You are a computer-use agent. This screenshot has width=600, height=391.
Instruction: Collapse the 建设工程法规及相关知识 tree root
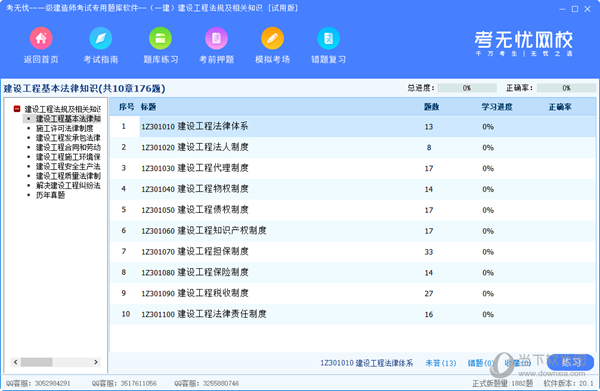pyautogui.click(x=17, y=109)
